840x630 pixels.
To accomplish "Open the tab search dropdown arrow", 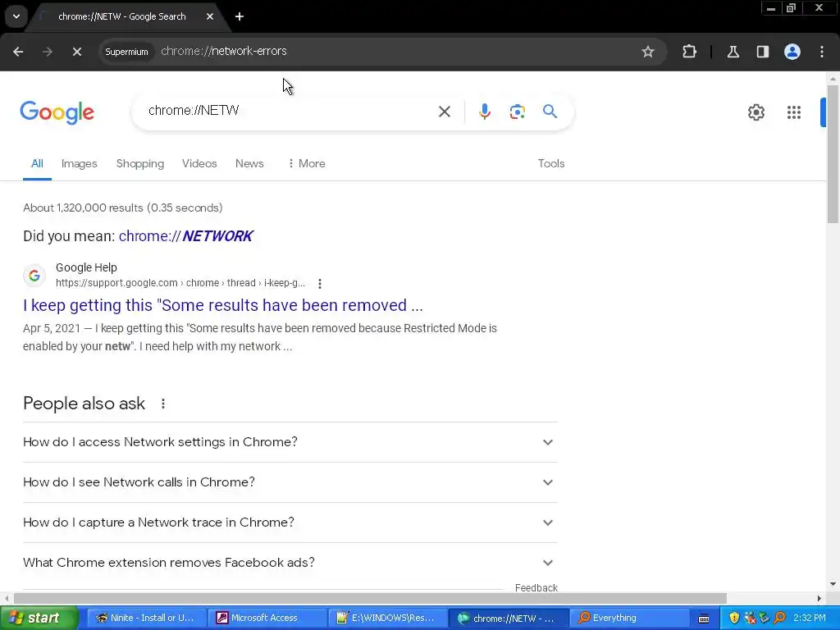I will [16, 16].
